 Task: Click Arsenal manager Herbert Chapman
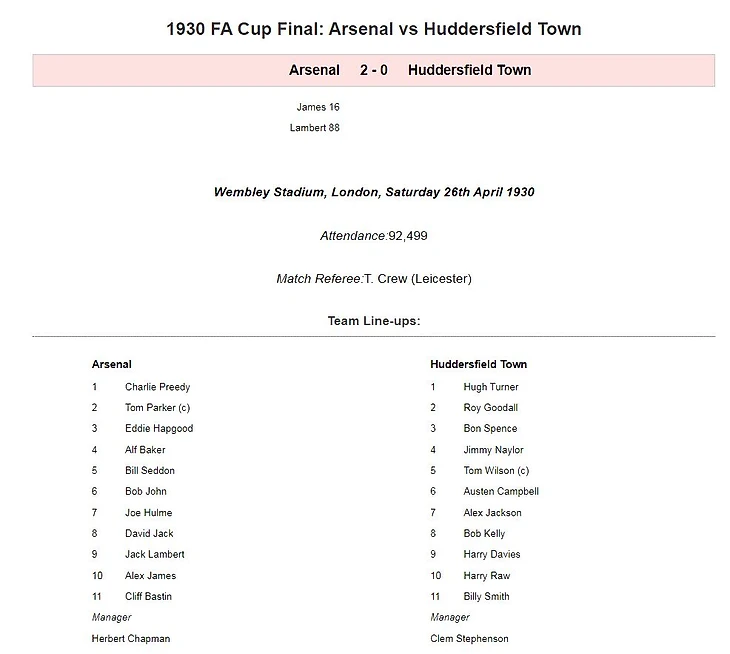coord(130,638)
